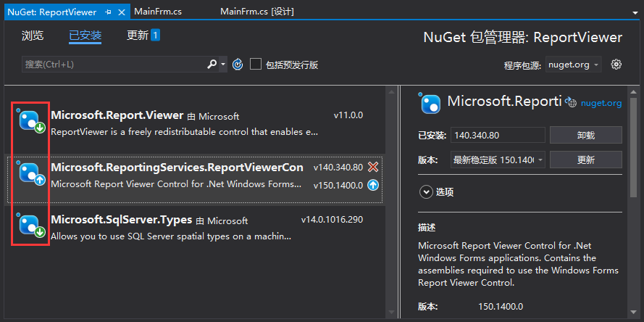The height and width of the screenshot is (322, 644).
Task: Open the 程序包源 nuget.org dropdown
Action: pos(573,65)
